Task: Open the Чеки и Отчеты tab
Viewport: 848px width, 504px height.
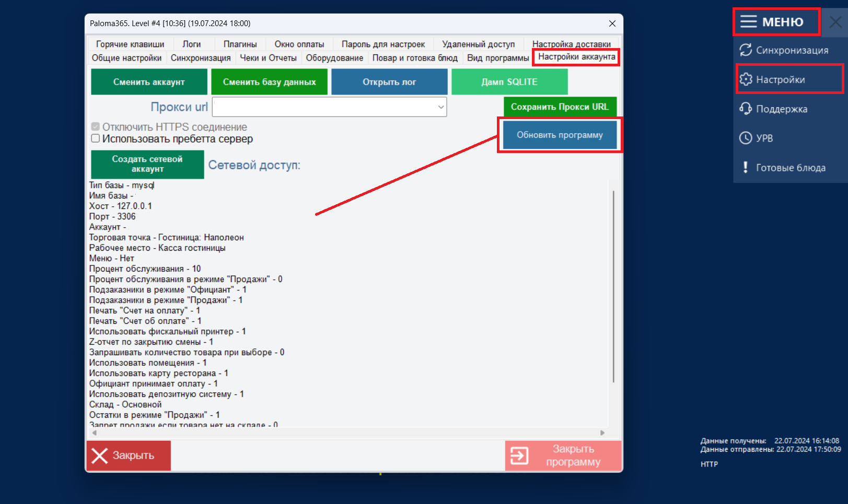Action: point(268,58)
